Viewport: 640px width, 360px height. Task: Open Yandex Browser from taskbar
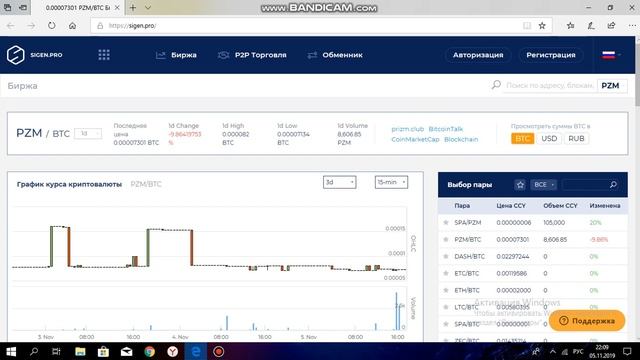173,351
